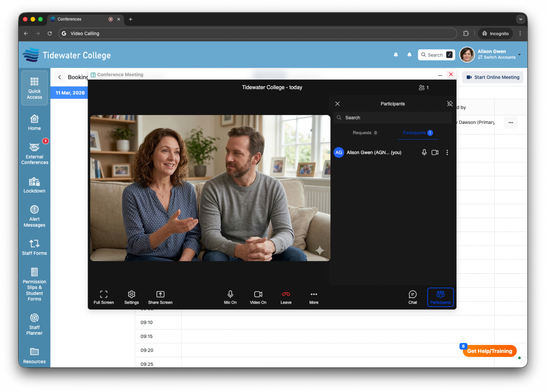Select the Participants tab

[x=417, y=133]
